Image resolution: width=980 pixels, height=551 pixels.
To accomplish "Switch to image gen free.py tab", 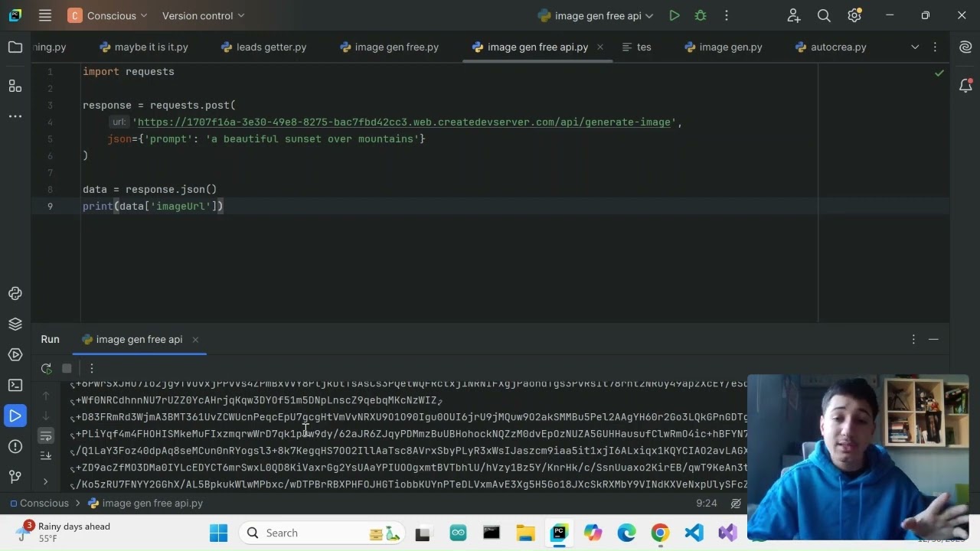I will 390,47.
